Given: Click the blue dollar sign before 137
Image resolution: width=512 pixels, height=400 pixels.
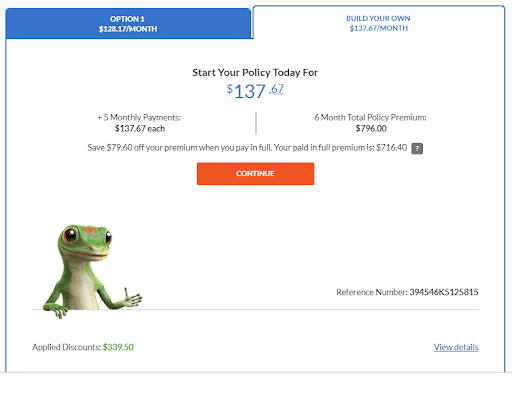Looking at the screenshot, I should click(230, 89).
